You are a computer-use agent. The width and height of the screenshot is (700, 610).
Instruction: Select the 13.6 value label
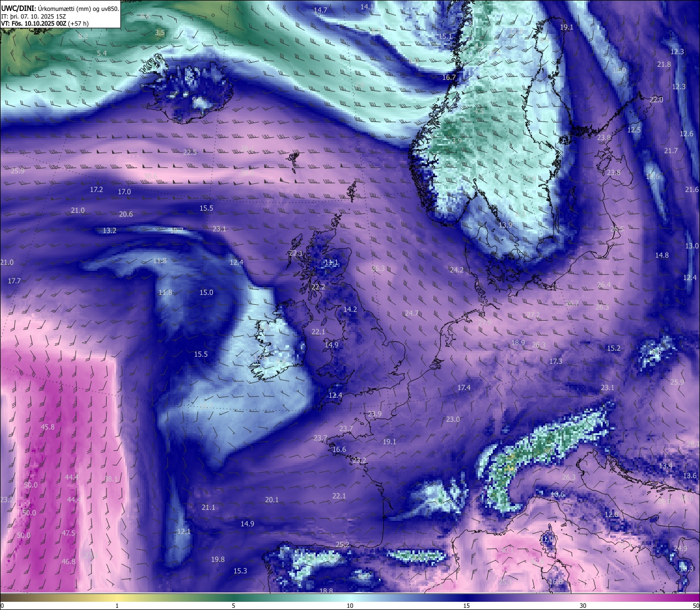[690, 475]
